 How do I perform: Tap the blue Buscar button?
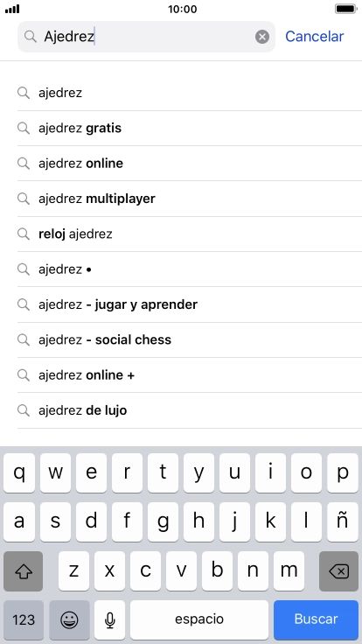click(x=316, y=619)
